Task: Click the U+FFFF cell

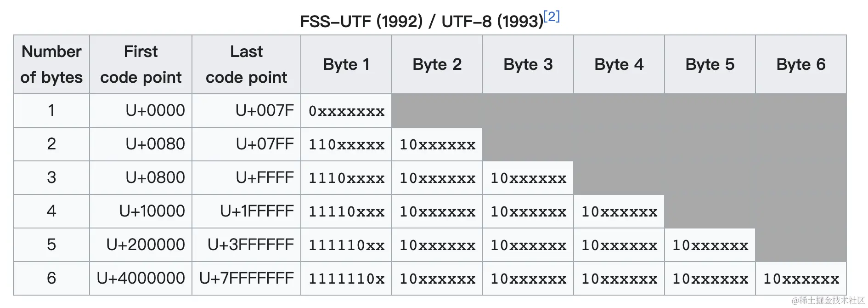Action: tap(265, 177)
